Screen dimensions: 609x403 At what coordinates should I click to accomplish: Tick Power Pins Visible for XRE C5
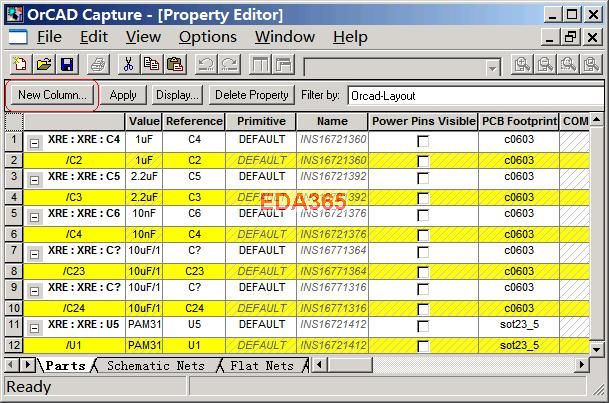(423, 178)
